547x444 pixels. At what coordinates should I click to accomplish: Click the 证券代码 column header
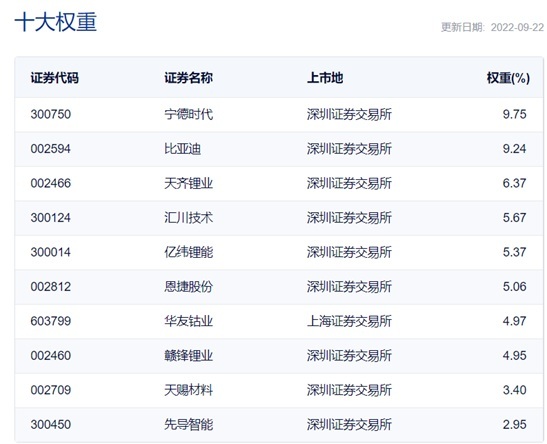tap(54, 78)
